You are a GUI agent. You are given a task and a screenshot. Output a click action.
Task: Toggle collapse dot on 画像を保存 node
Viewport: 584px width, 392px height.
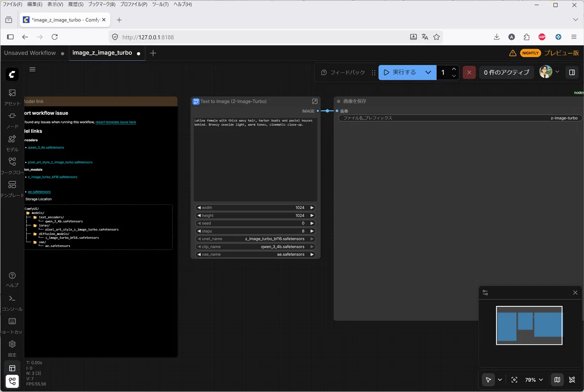339,101
